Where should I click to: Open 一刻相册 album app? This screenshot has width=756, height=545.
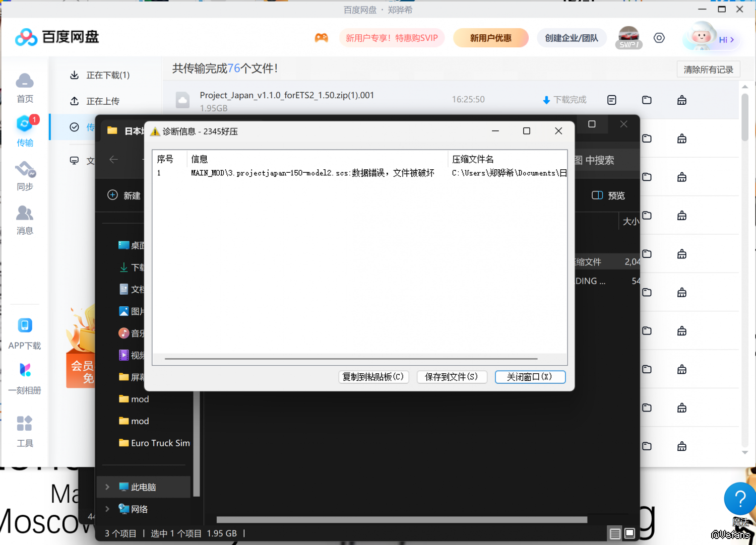[25, 378]
